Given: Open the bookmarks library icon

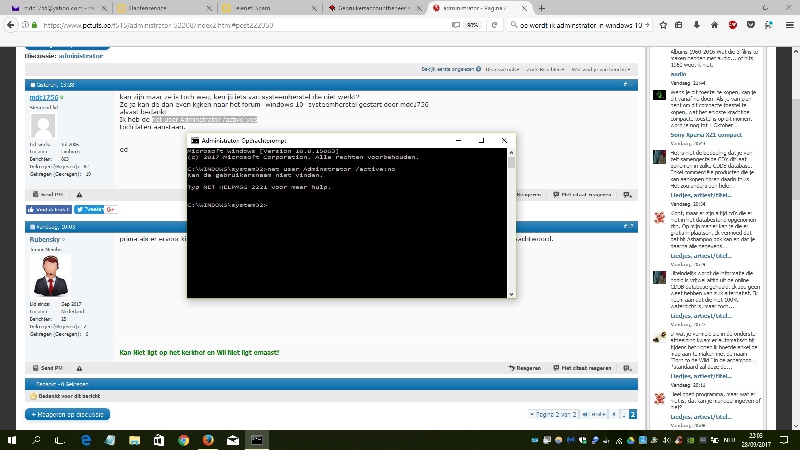Looking at the screenshot, I should click(679, 24).
